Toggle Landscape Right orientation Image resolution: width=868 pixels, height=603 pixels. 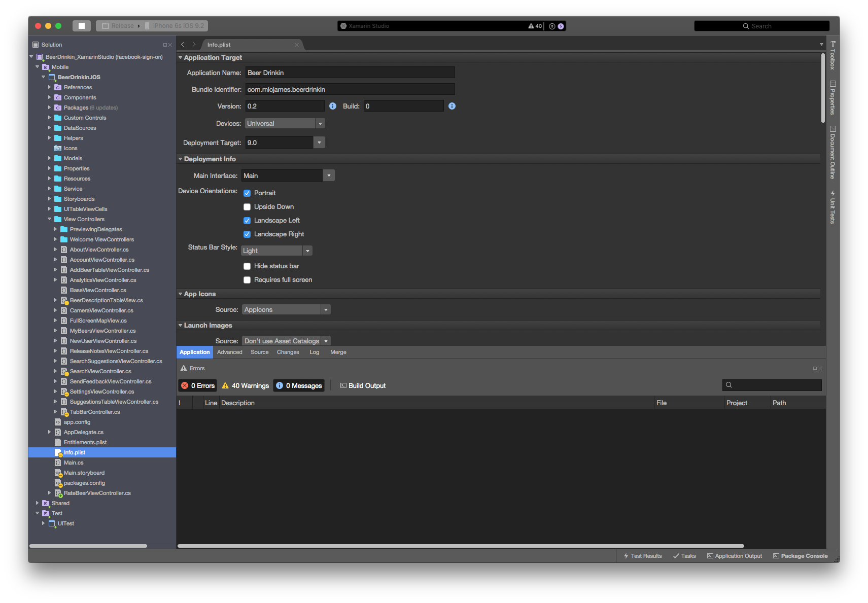(x=247, y=234)
